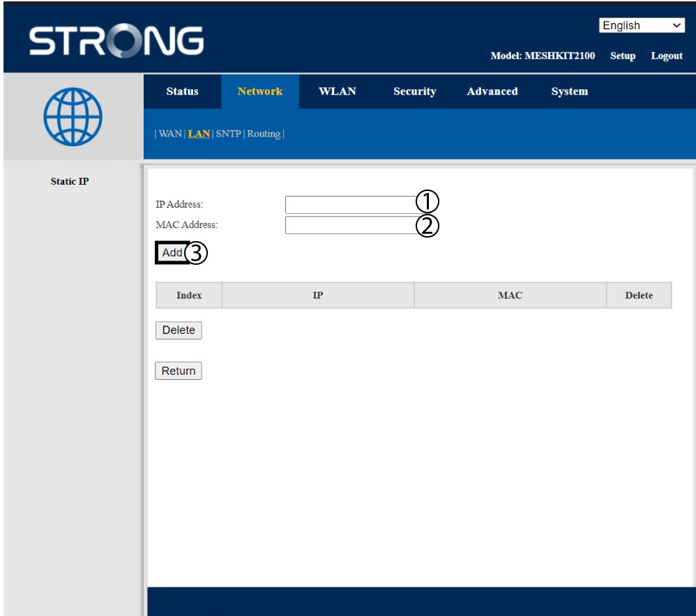The image size is (696, 616).
Task: Click the Logout link
Action: (667, 56)
